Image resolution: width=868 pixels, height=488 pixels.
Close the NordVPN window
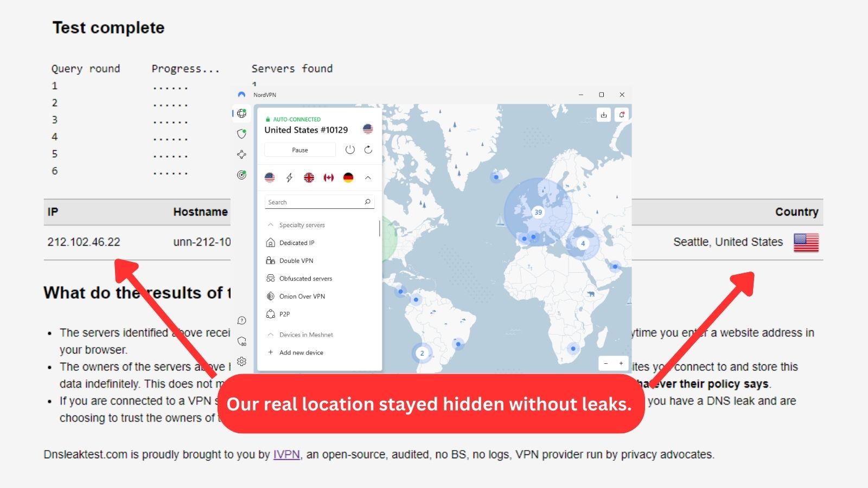(622, 94)
